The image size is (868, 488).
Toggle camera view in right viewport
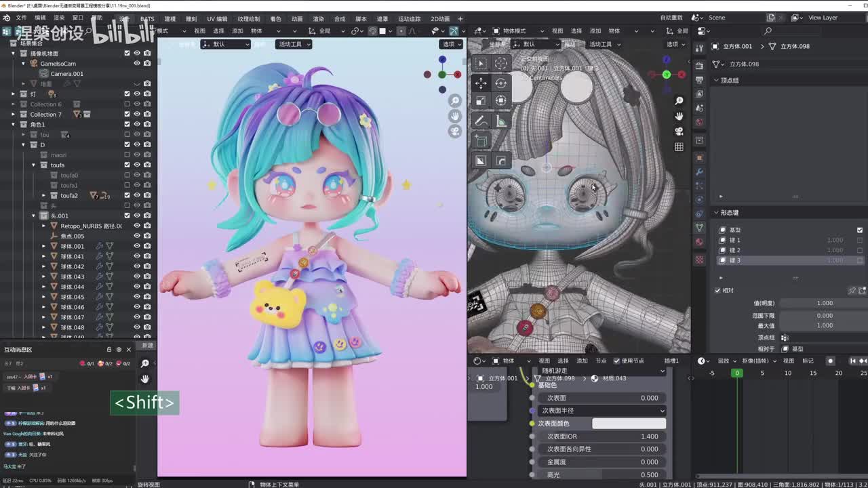(679, 131)
